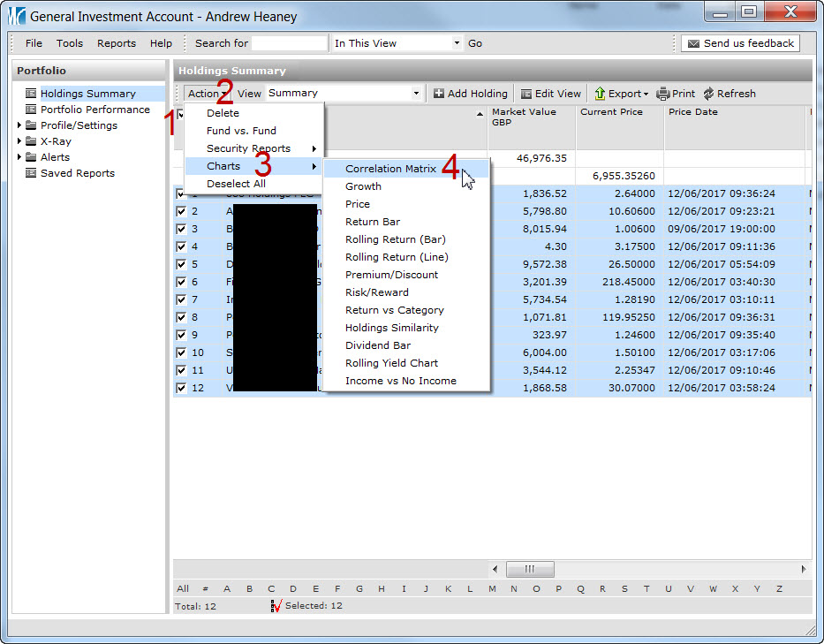
Task: Click Deselect All in Action menu
Action: [x=236, y=184]
